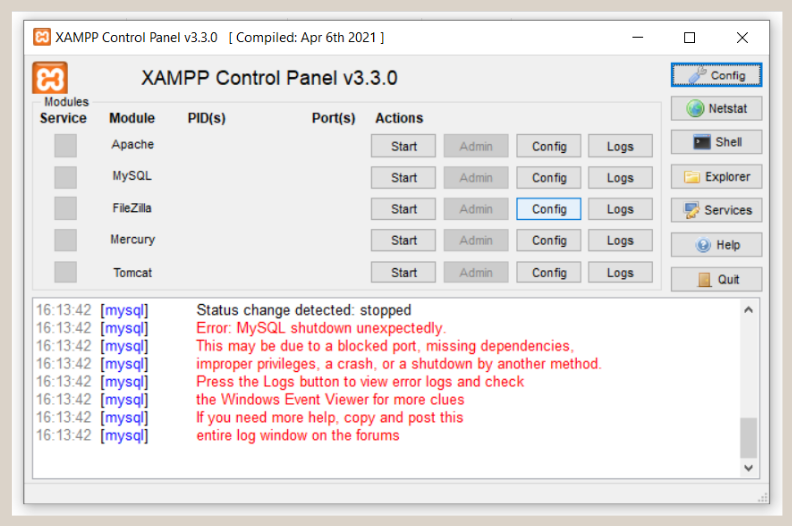
Task: Click the FileZilla Admin button
Action: 476,209
